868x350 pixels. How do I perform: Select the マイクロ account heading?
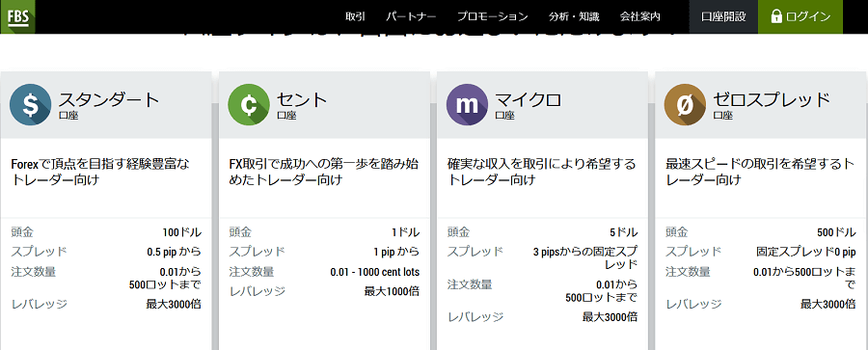[529, 99]
